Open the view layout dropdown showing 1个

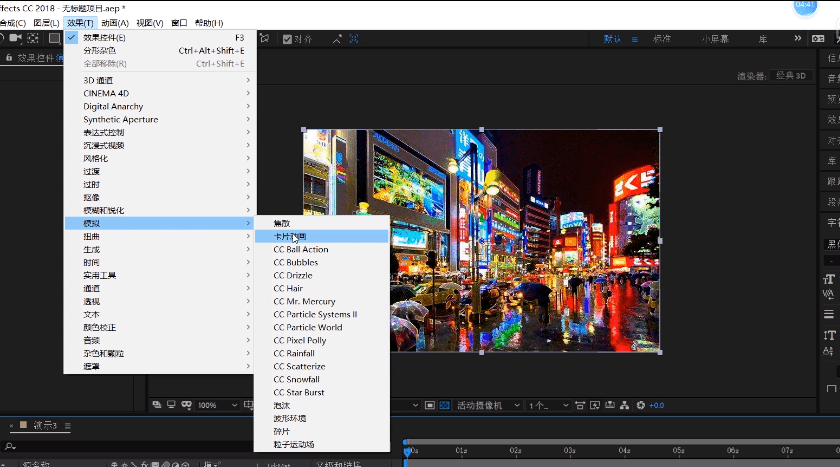pos(549,405)
